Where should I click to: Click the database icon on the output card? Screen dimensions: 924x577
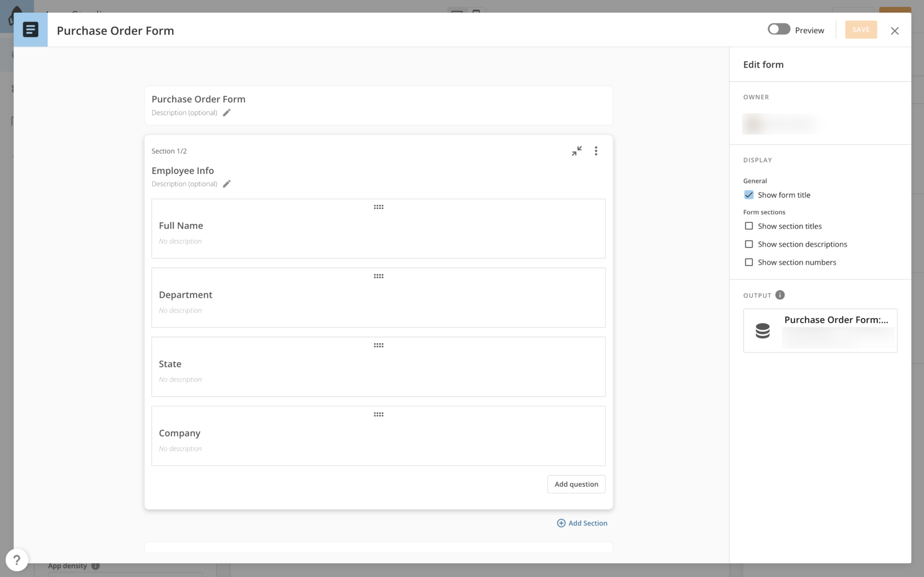pyautogui.click(x=762, y=331)
